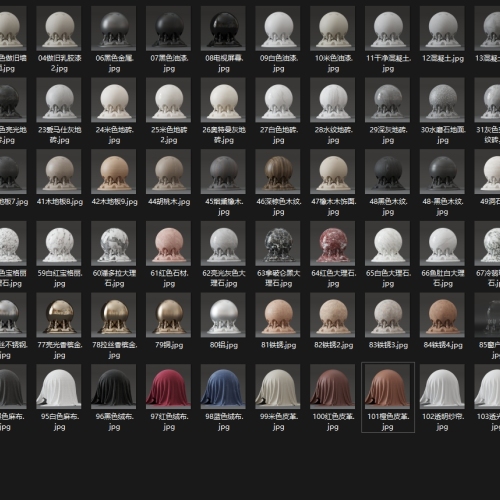Click the 101 orange leather highlighted file
This screenshot has height=500, width=500.
coord(388,397)
